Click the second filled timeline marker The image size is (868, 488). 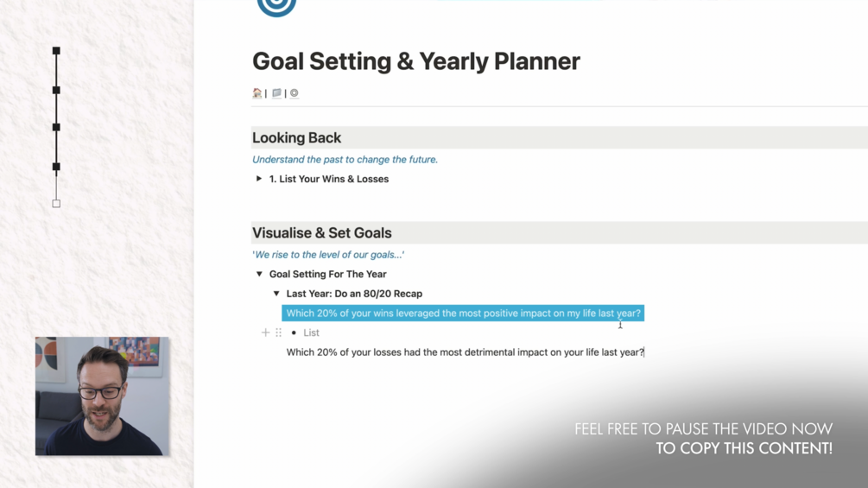[x=56, y=90]
